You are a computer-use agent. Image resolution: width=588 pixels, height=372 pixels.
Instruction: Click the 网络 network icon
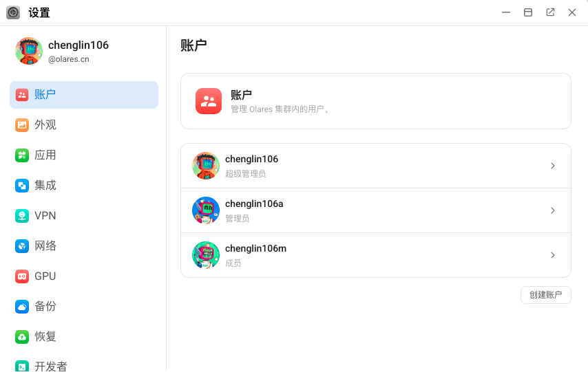click(22, 246)
